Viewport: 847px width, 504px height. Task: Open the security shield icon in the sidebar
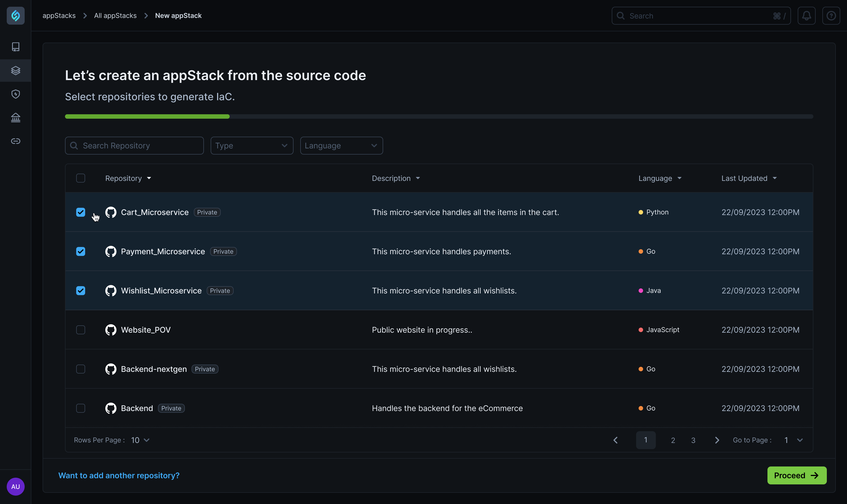point(16,94)
